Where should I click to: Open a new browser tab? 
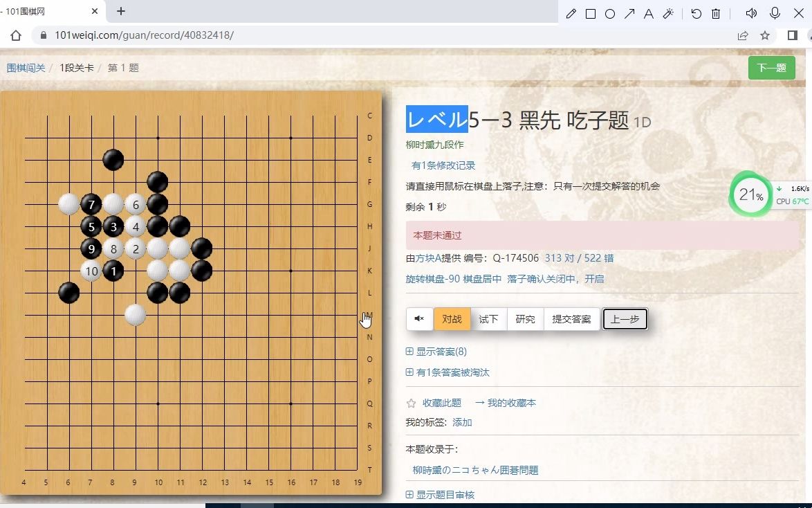[x=120, y=11]
